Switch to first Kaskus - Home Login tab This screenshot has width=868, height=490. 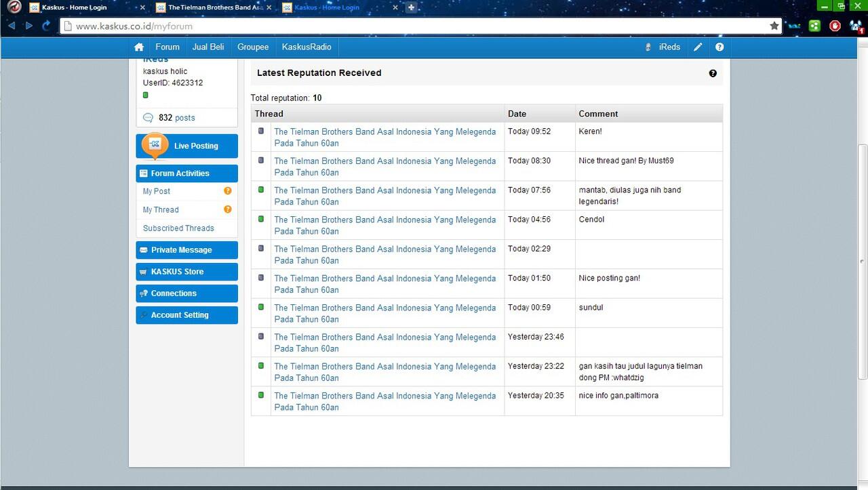pos(87,7)
